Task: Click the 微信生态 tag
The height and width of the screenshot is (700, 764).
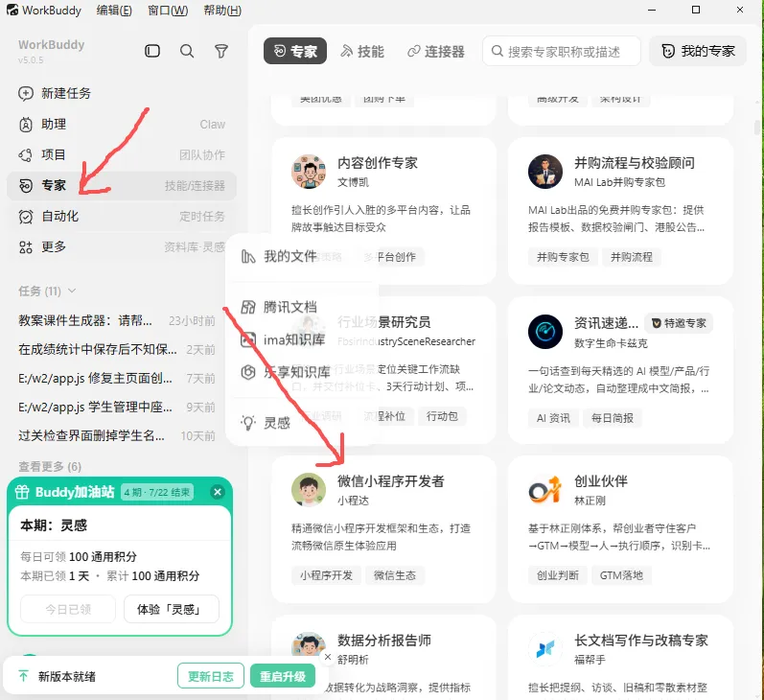Action: tap(395, 575)
